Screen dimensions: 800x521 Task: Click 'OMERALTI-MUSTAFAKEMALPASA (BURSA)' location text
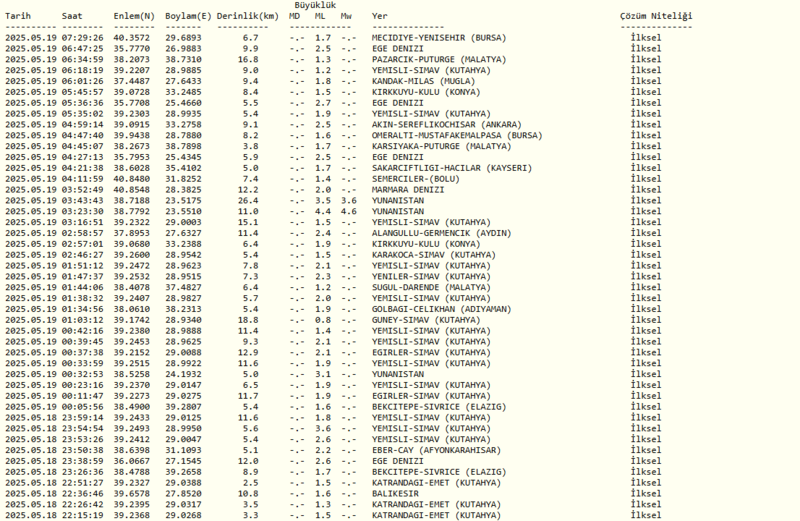(457, 135)
